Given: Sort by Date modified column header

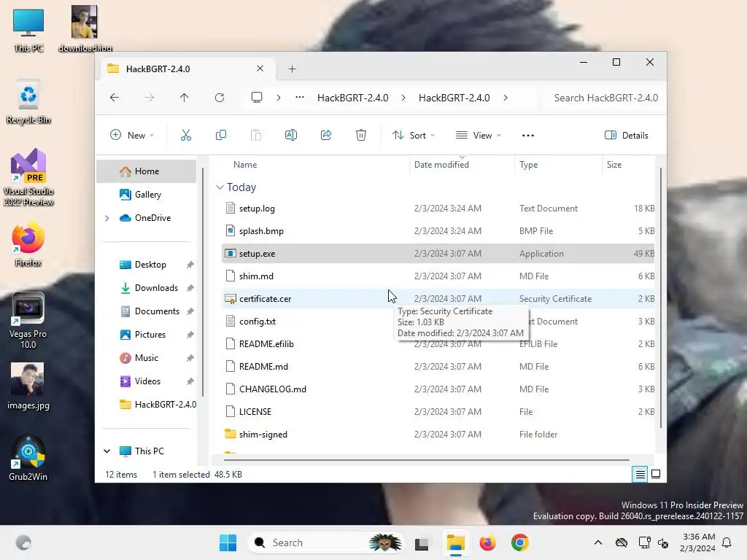Looking at the screenshot, I should (462, 165).
